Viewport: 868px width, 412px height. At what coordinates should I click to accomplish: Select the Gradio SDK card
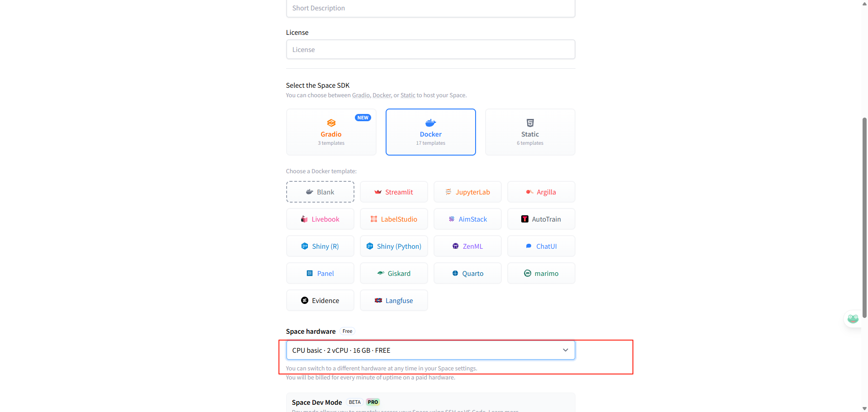coord(331,132)
